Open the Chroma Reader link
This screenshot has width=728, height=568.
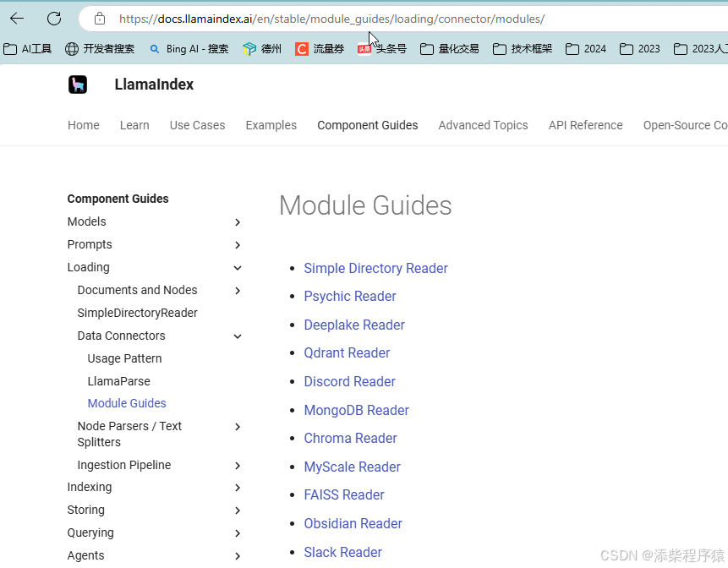tap(351, 438)
